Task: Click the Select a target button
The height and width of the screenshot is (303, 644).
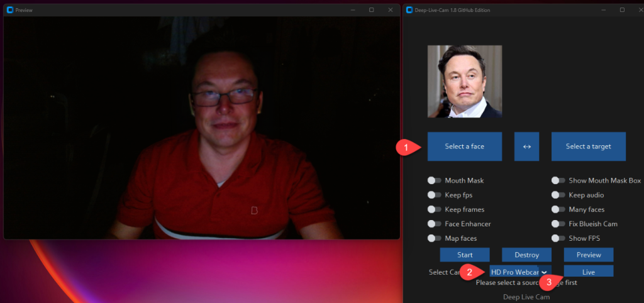Action: point(589,146)
